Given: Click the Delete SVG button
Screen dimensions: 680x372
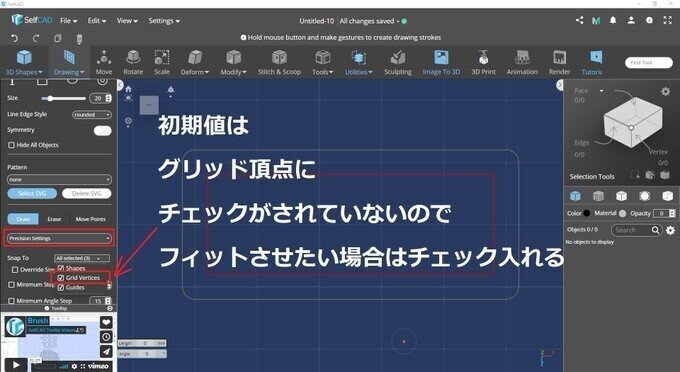Looking at the screenshot, I should point(87,193).
